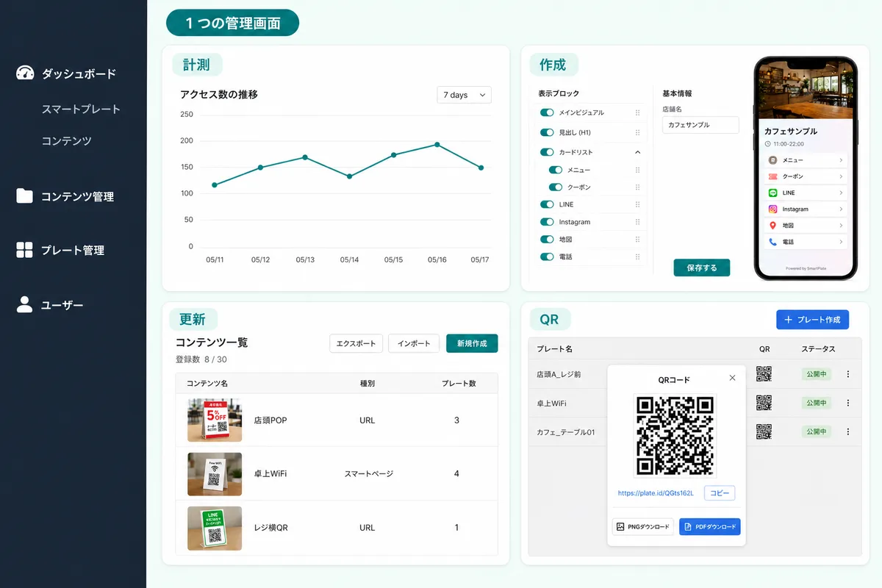Click coupon icon in phone preview
Image resolution: width=882 pixels, height=588 pixels.
[772, 176]
